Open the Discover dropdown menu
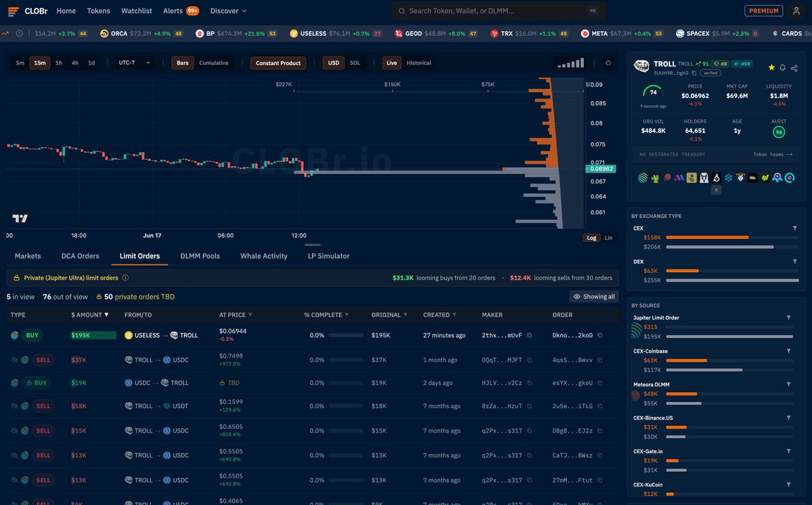 pyautogui.click(x=228, y=11)
